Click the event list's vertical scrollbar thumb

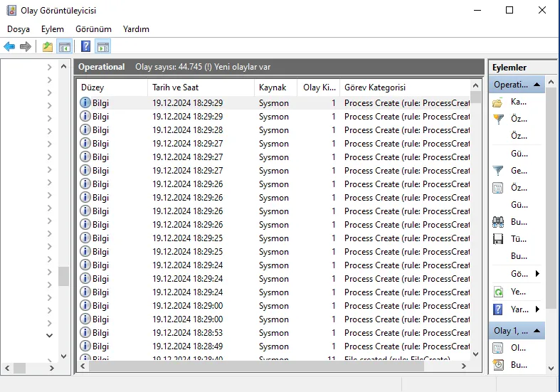point(475,97)
